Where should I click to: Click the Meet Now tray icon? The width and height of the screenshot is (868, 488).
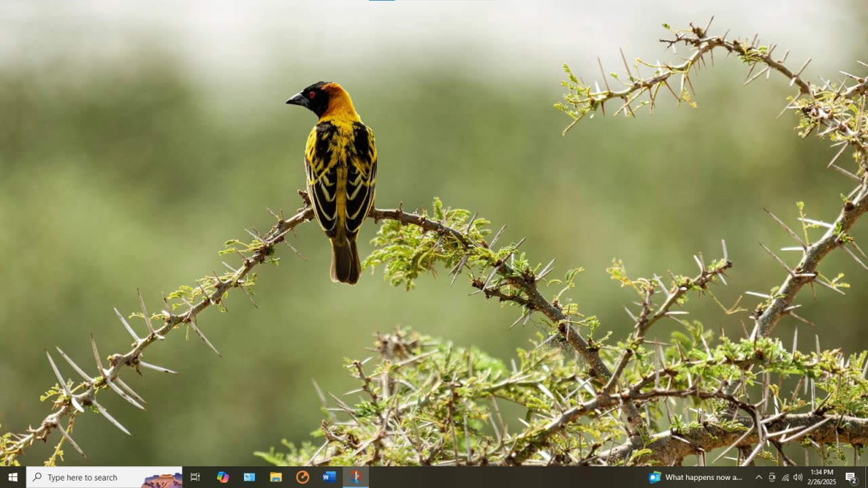point(772,477)
